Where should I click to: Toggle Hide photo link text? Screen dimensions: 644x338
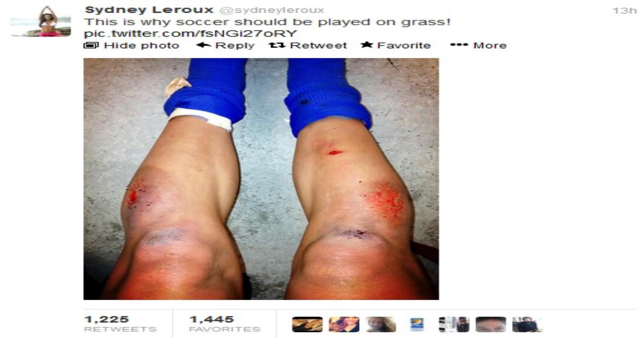(142, 45)
